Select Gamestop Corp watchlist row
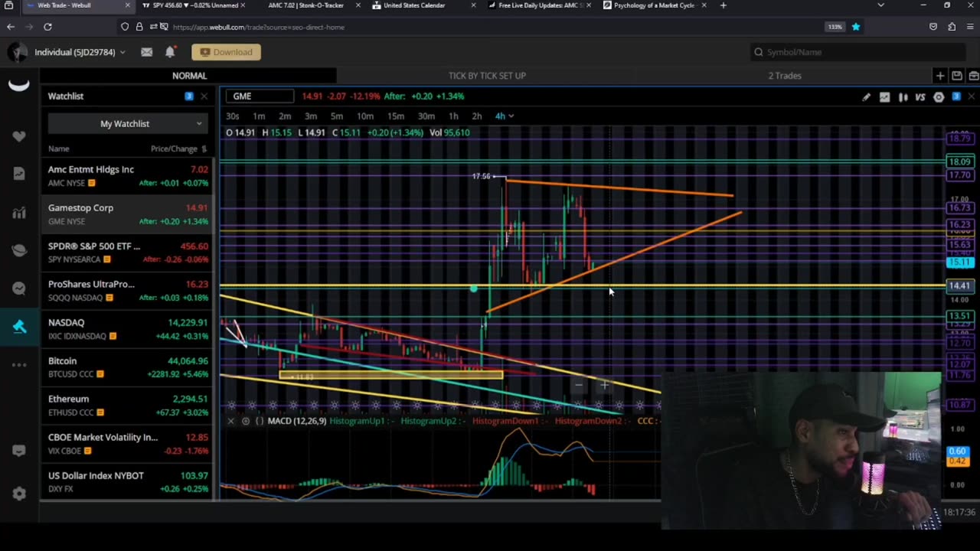 click(x=127, y=214)
